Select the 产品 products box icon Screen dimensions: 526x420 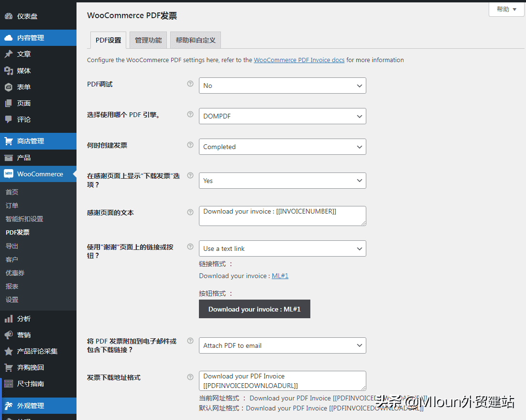tap(9, 157)
